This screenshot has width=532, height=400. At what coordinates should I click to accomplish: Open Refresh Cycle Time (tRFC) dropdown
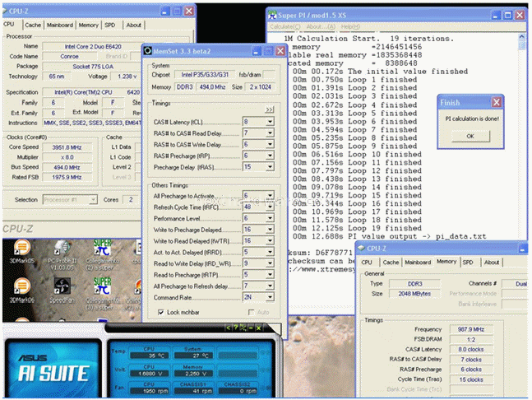pos(270,207)
